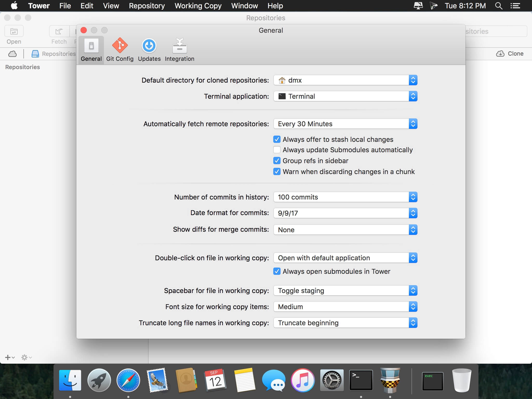Open System Preferences from the Dock

coord(332,380)
